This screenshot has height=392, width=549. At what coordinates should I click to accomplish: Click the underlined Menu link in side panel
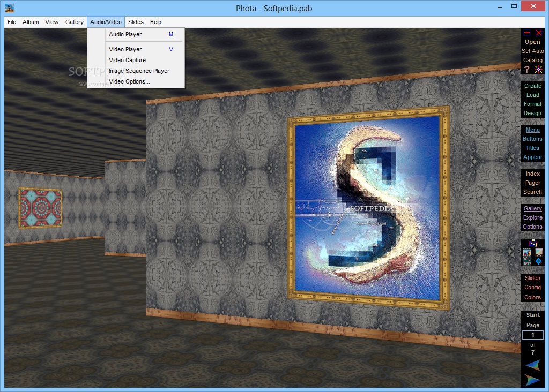(x=532, y=130)
